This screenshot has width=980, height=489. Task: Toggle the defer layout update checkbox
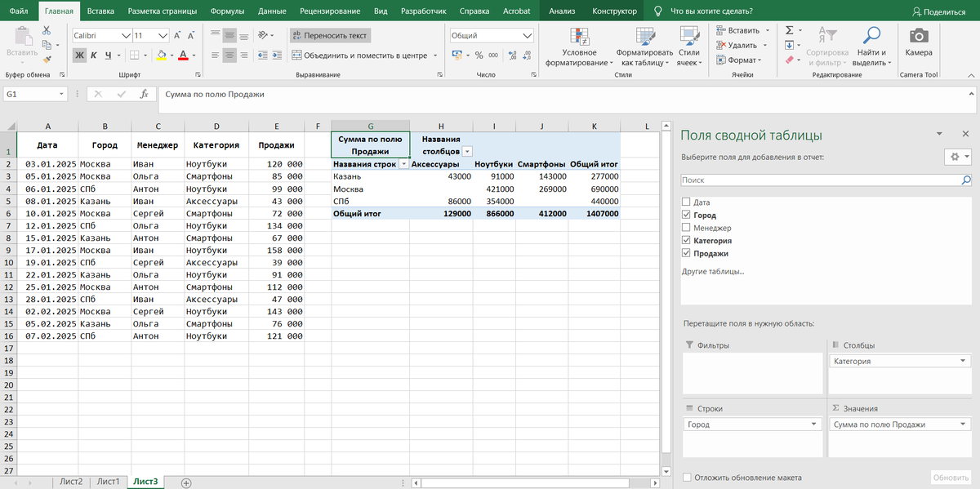click(x=687, y=478)
